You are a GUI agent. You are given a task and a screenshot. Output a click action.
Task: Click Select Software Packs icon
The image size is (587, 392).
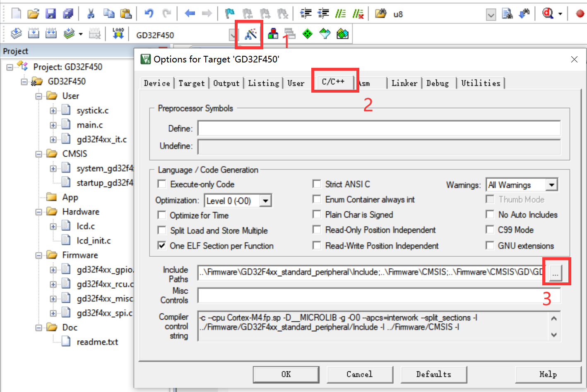click(325, 33)
